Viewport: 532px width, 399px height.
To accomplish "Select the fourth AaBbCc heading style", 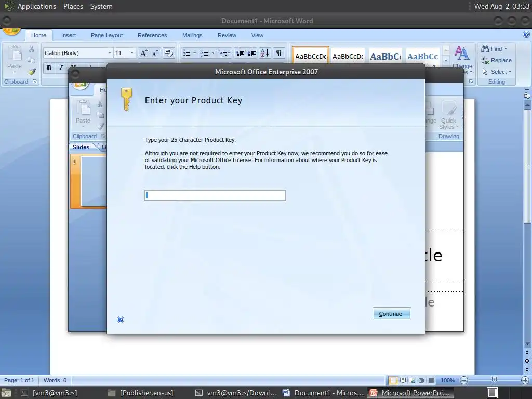I will [x=422, y=56].
